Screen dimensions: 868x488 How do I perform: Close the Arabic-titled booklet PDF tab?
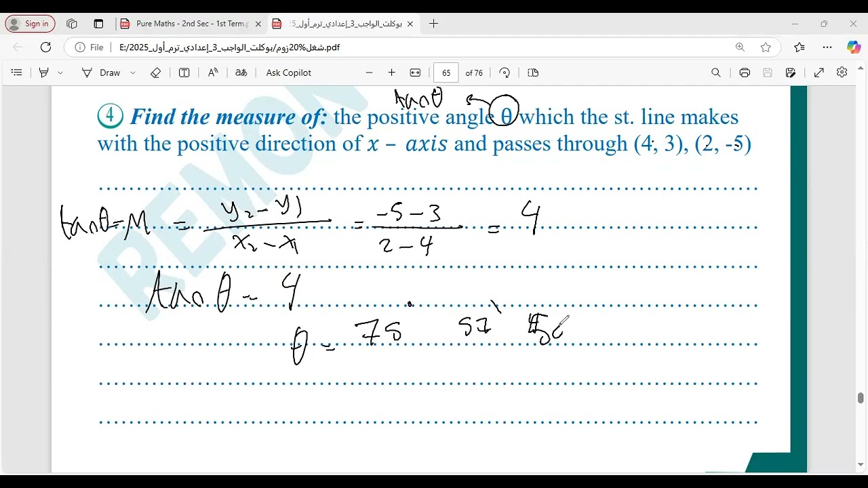pos(410,24)
